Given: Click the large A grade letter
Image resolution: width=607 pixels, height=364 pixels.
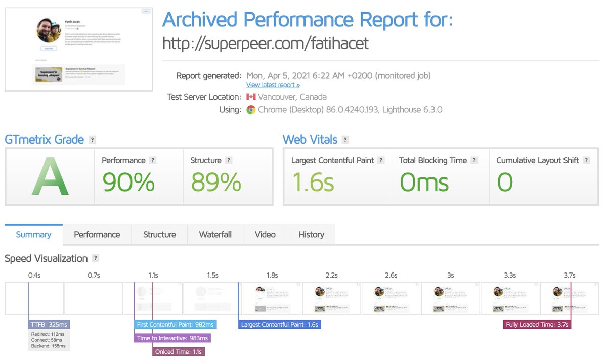Looking at the screenshot, I should [50, 176].
